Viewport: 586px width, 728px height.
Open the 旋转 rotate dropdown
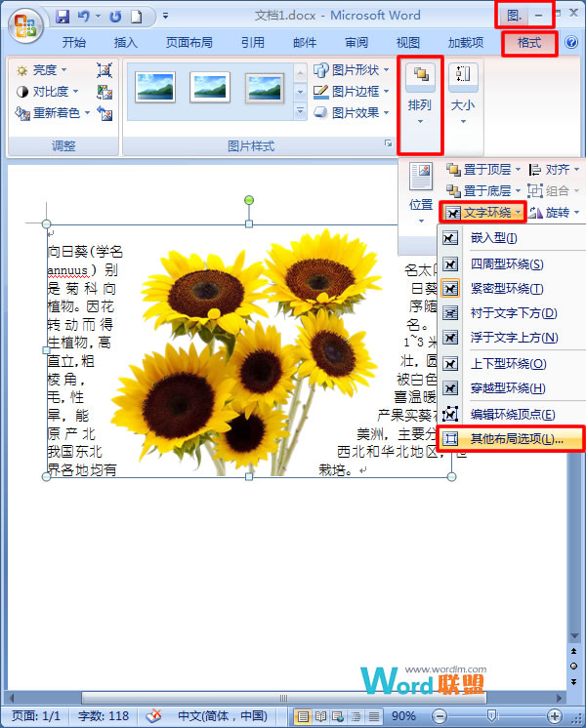tap(555, 213)
